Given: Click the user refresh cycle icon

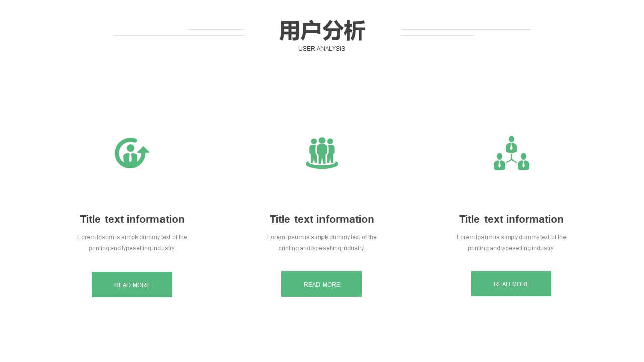Looking at the screenshot, I should 132,153.
